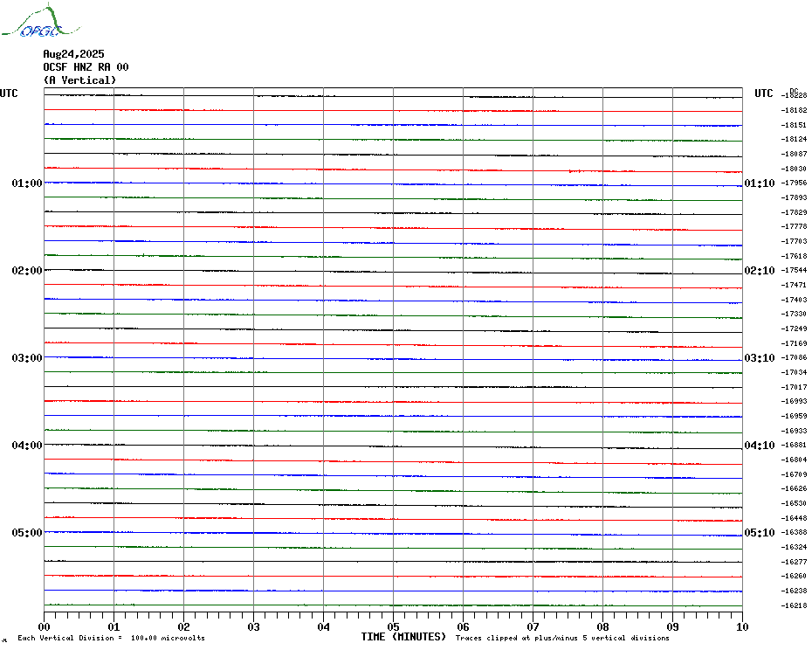
Task: Click the 04:10 time label
Action: pyautogui.click(x=760, y=446)
